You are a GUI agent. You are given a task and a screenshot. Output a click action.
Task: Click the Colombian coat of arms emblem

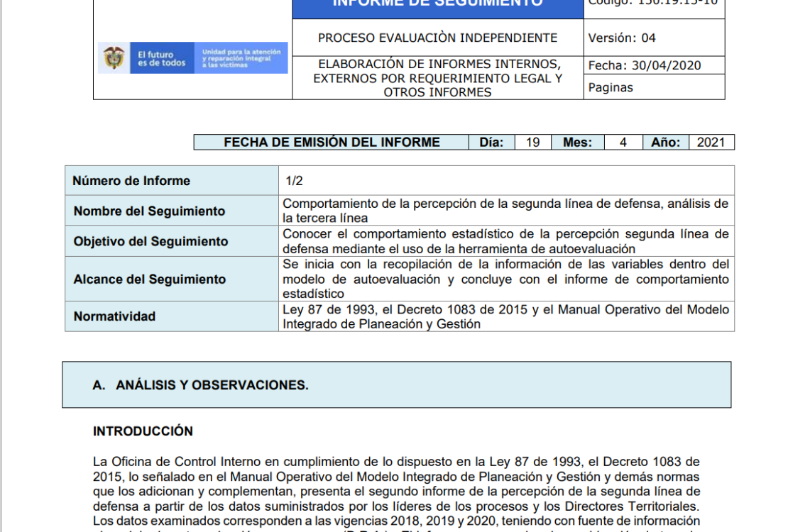click(114, 57)
